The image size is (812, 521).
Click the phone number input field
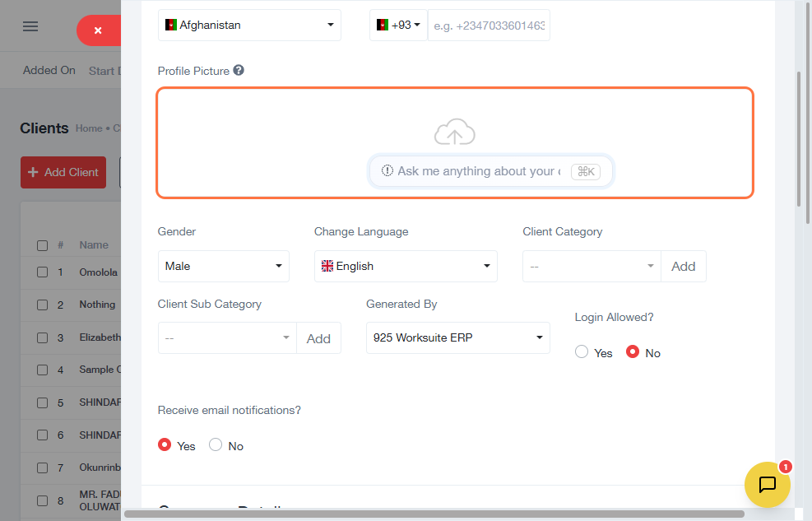point(489,26)
